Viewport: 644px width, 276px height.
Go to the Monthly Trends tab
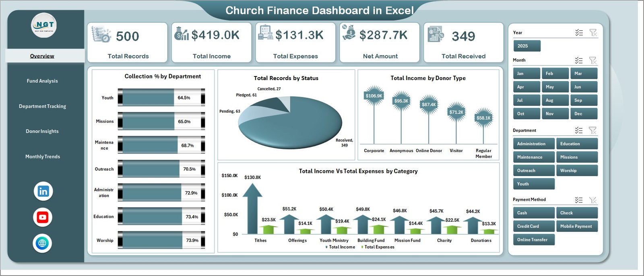point(42,157)
